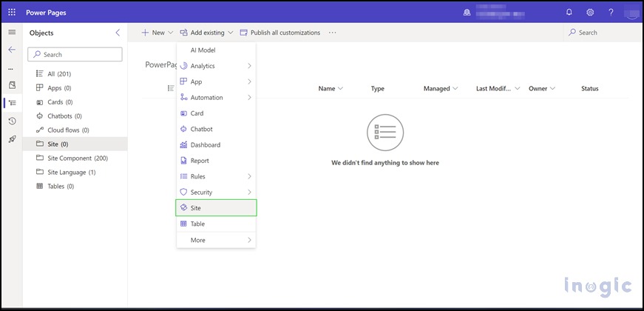Expand the App submenu
The width and height of the screenshot is (644, 311).
coord(216,82)
